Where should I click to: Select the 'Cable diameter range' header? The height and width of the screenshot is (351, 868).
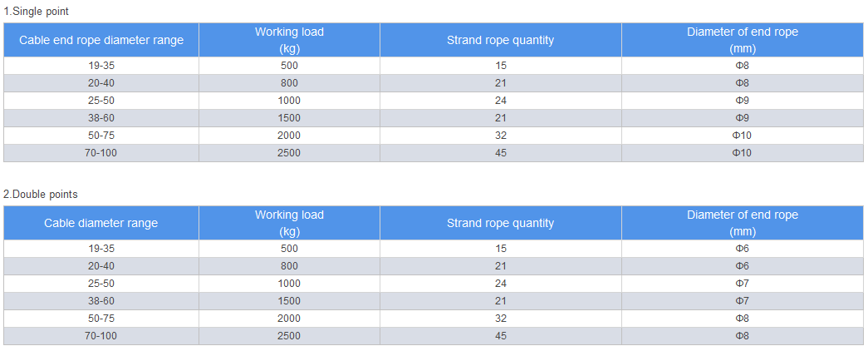coord(101,223)
